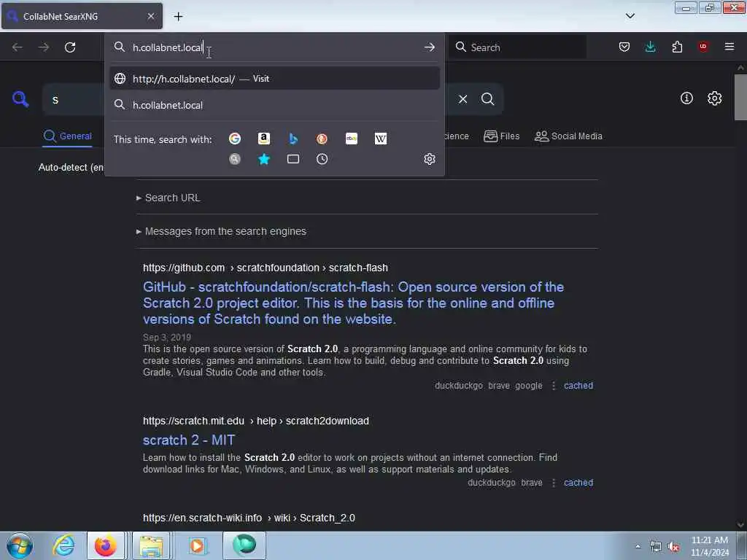Select the gray magnifier search engine icon
The height and width of the screenshot is (560, 747).
click(235, 159)
